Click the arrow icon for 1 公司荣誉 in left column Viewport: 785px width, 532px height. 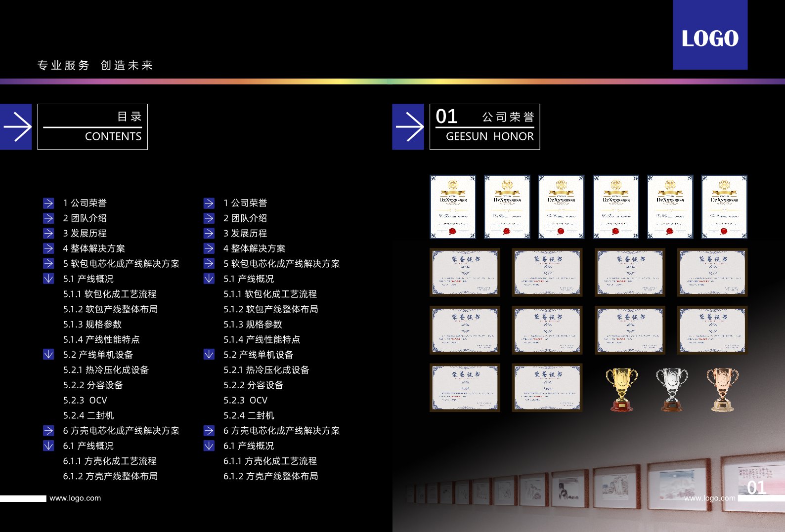[48, 203]
